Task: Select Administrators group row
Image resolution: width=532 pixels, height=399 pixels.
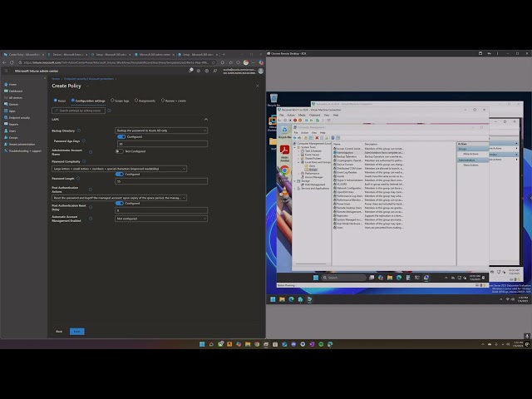Action: [368, 153]
